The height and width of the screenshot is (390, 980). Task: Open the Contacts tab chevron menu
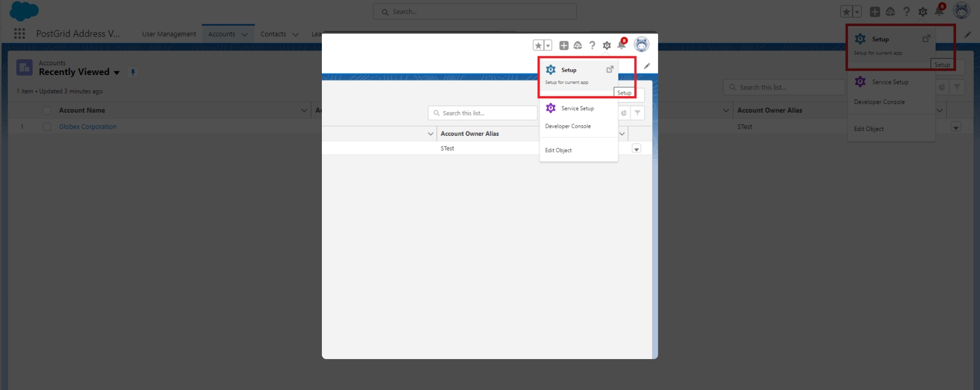coord(295,34)
